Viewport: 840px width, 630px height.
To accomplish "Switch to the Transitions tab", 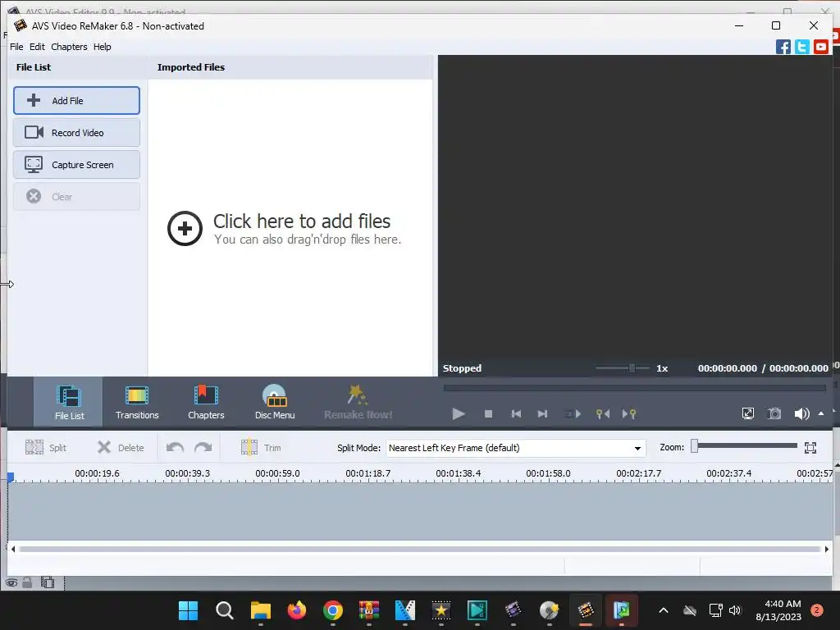I will pyautogui.click(x=137, y=402).
